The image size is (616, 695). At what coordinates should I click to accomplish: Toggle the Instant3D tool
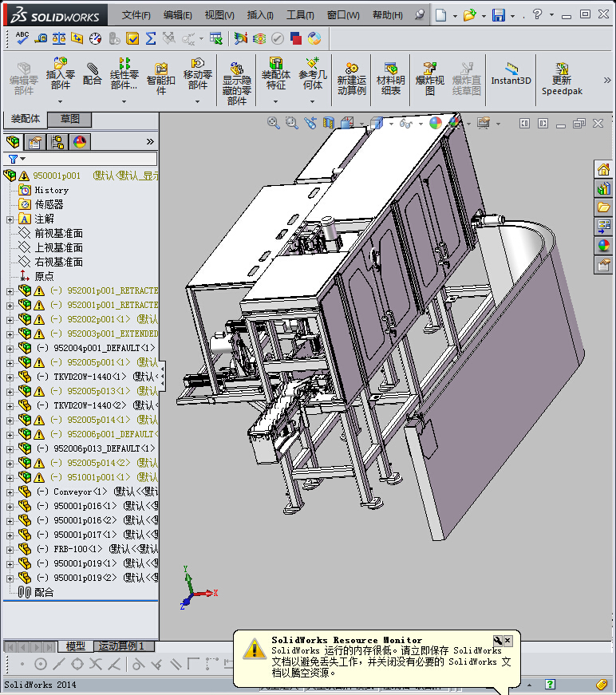pyautogui.click(x=511, y=74)
